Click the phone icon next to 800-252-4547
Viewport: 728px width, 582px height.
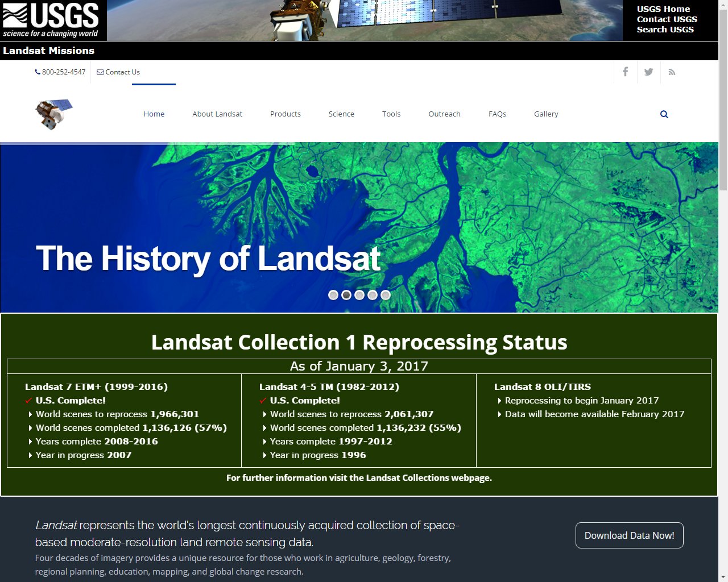[x=39, y=72]
